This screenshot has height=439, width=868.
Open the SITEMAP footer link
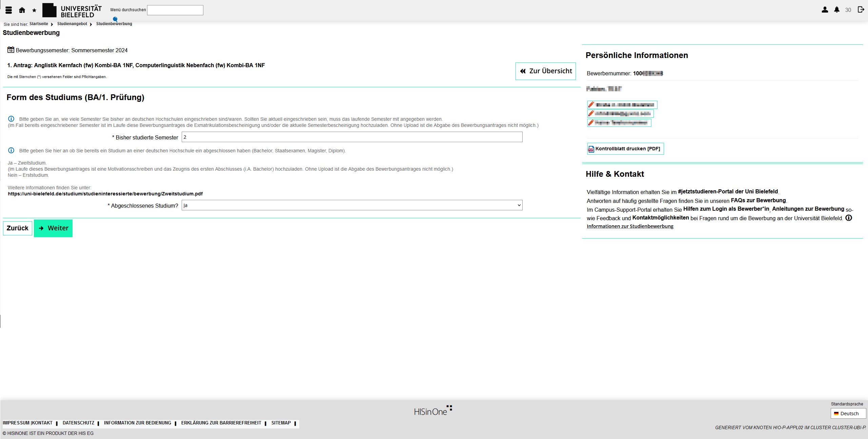point(281,423)
